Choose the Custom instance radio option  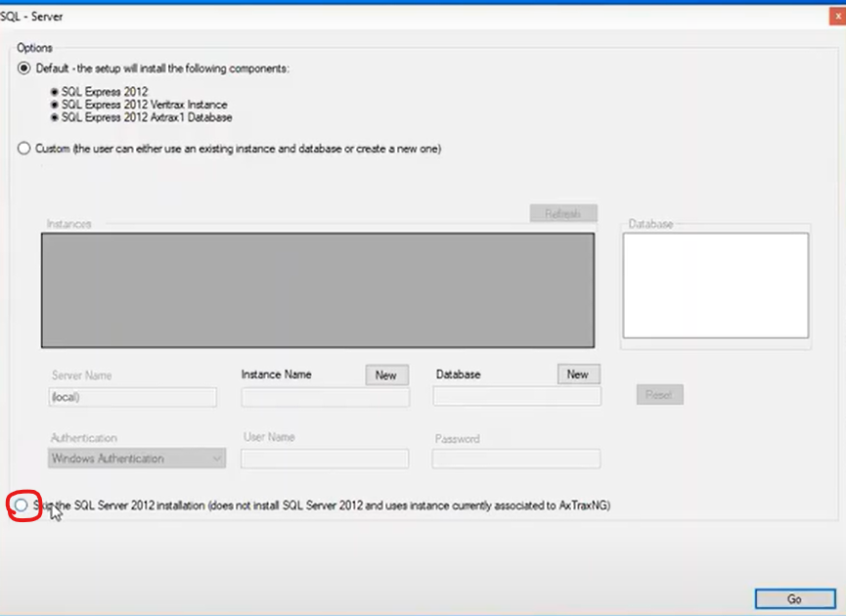pyautogui.click(x=23, y=149)
